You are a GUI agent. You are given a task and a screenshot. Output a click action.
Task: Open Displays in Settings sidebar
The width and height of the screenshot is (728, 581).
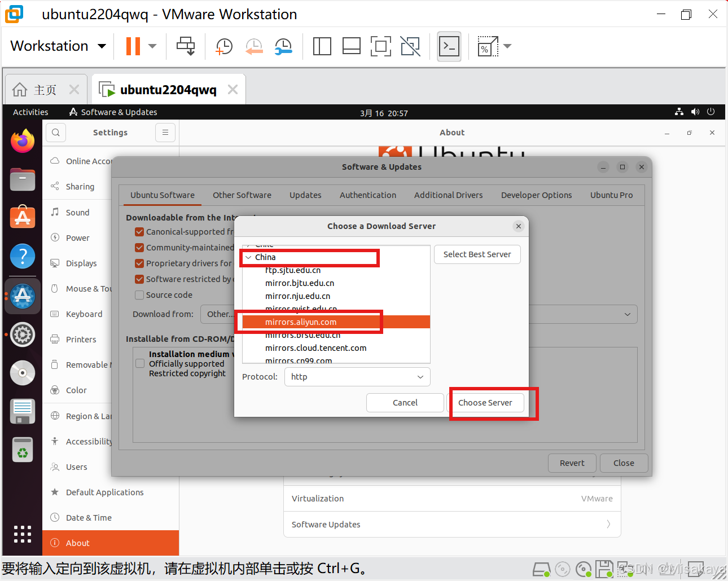81,263
